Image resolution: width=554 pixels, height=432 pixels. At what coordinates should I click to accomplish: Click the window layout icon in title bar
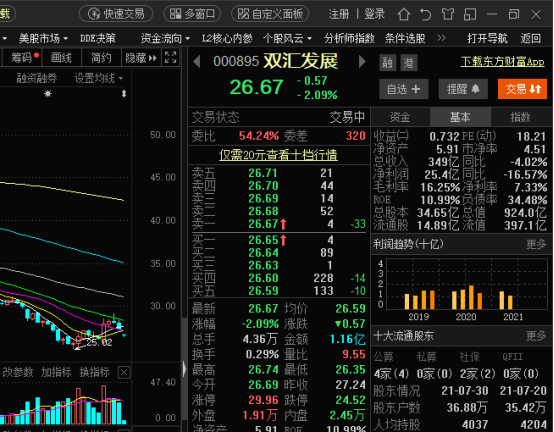tap(470, 14)
